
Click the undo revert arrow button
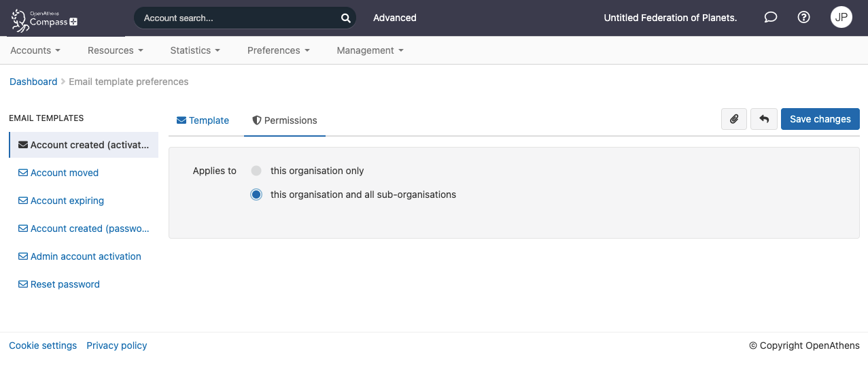coord(764,119)
